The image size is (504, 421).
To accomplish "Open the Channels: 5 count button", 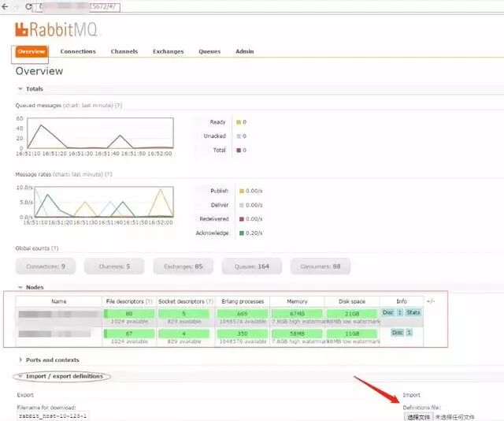I will coord(114,266).
